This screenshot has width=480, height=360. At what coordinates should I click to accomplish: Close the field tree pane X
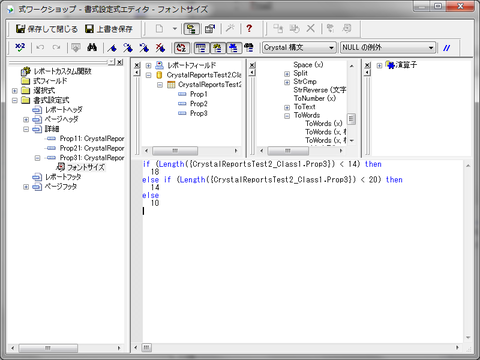(137, 65)
